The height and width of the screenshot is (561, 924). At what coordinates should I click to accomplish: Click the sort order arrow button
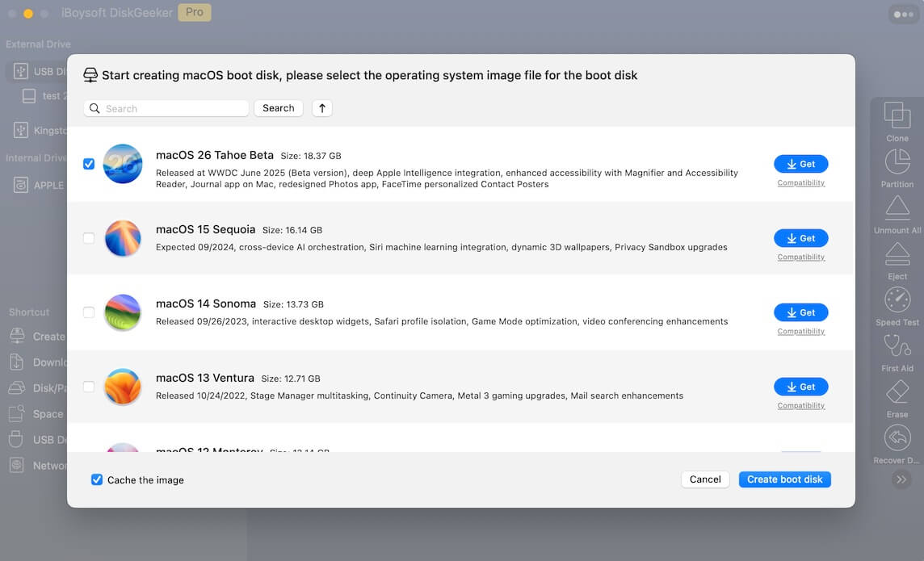point(322,108)
